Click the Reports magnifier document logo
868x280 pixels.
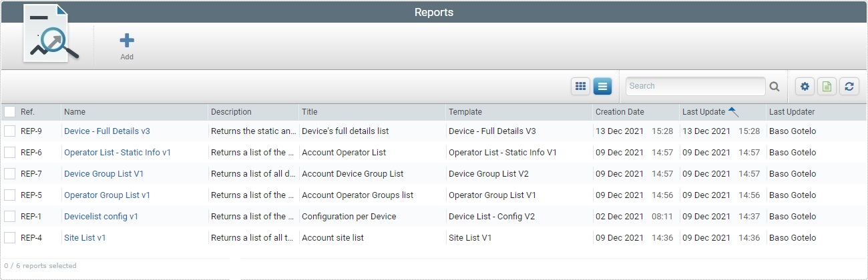pyautogui.click(x=51, y=34)
